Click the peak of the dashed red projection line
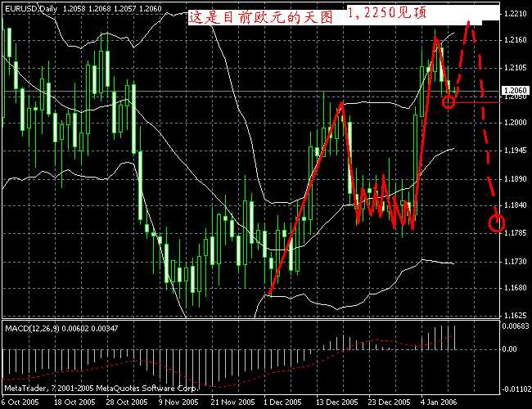The height and width of the screenshot is (409, 532). click(x=469, y=23)
